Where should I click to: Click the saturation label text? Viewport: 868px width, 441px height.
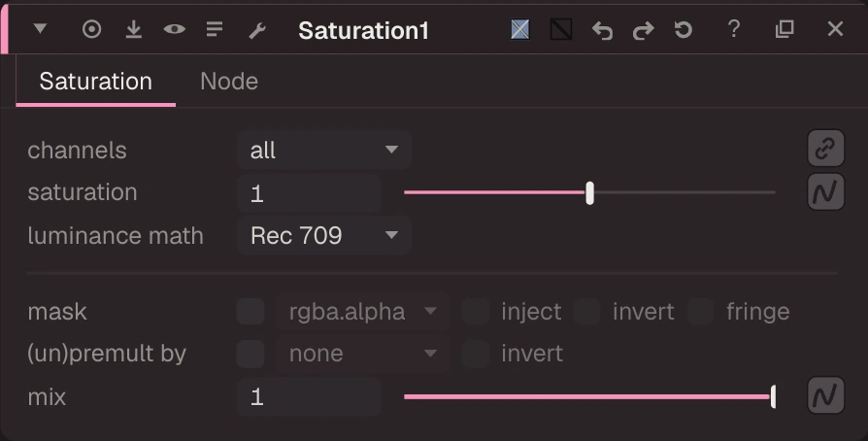click(x=83, y=192)
